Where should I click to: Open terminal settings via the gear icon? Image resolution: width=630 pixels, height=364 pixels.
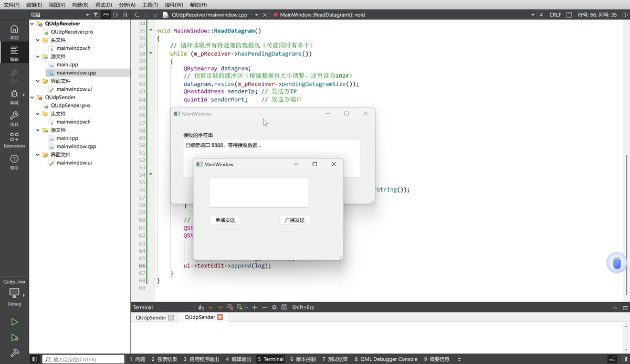point(274,307)
